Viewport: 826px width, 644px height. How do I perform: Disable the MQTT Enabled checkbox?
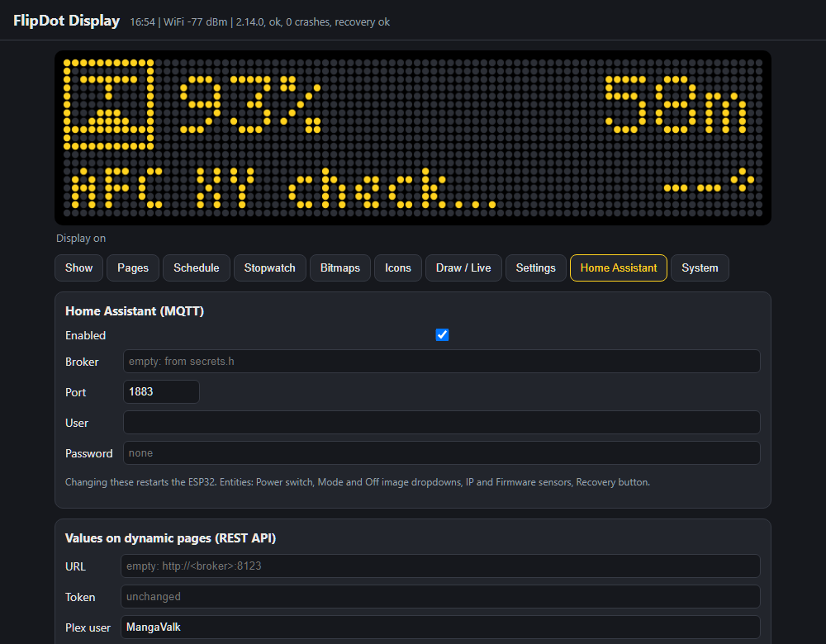pos(442,335)
